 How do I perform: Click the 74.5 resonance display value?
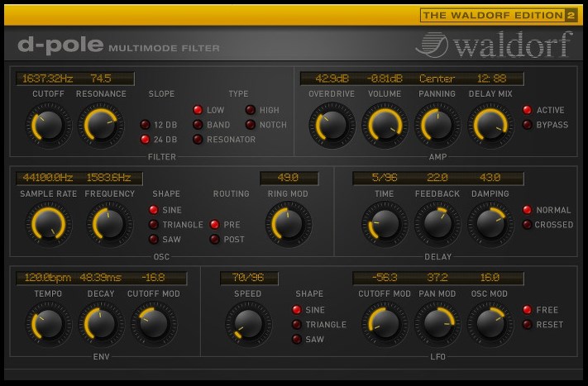(101, 79)
